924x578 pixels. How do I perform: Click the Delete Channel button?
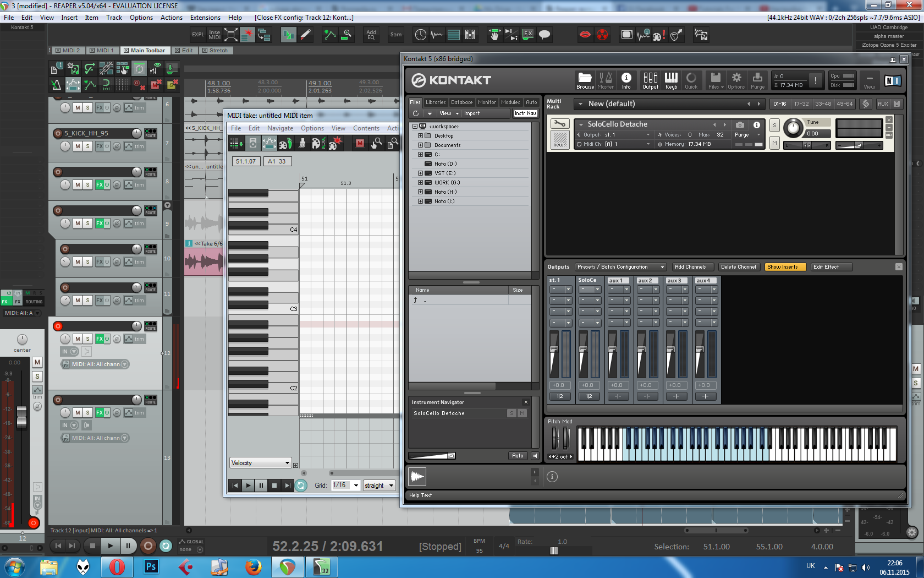coord(739,267)
